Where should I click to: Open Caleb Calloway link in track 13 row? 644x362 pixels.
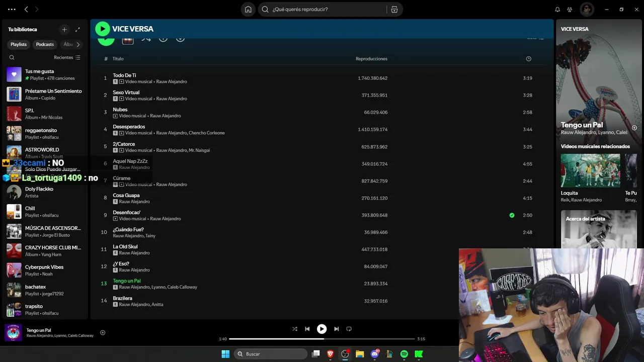183,287
